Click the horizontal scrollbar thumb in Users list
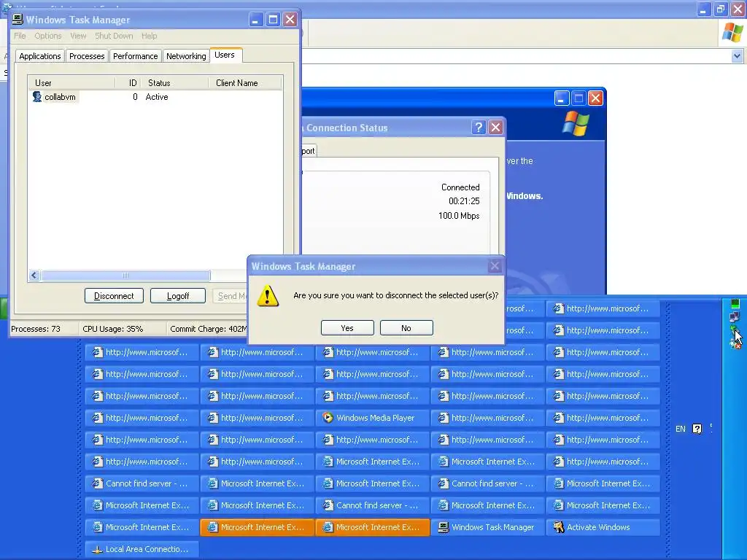Viewport: 747px width, 560px height. tap(125, 275)
